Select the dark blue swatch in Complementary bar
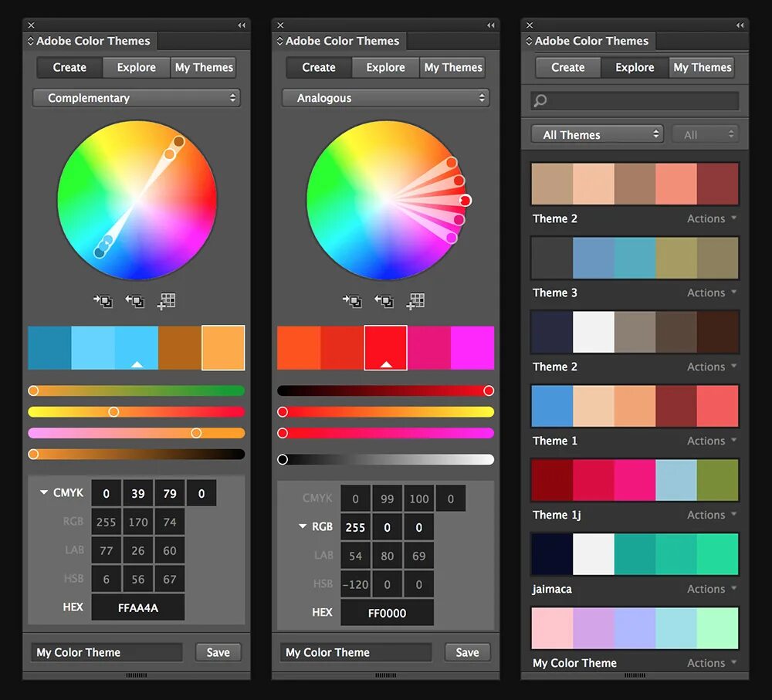The height and width of the screenshot is (700, 772). click(x=49, y=347)
